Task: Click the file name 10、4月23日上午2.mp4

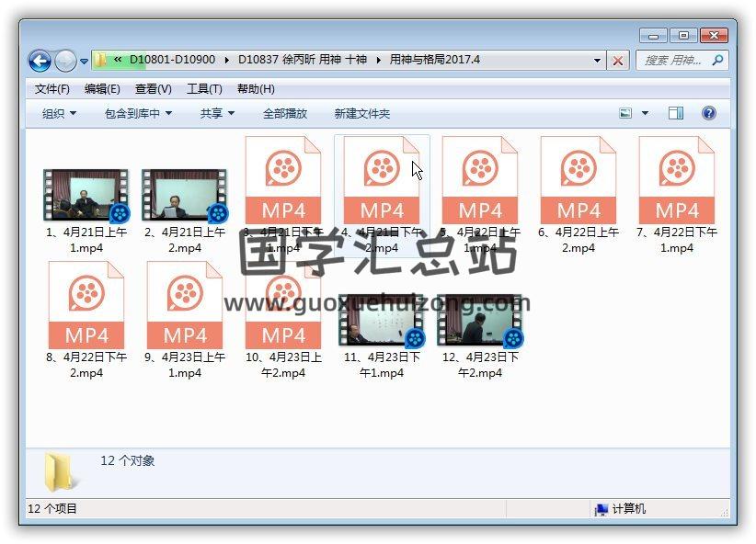Action: [283, 365]
